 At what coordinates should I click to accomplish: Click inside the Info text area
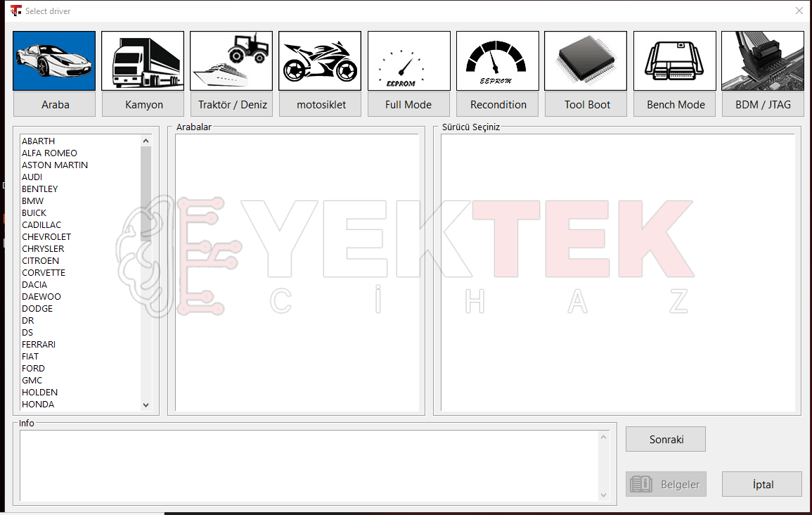tap(309, 466)
